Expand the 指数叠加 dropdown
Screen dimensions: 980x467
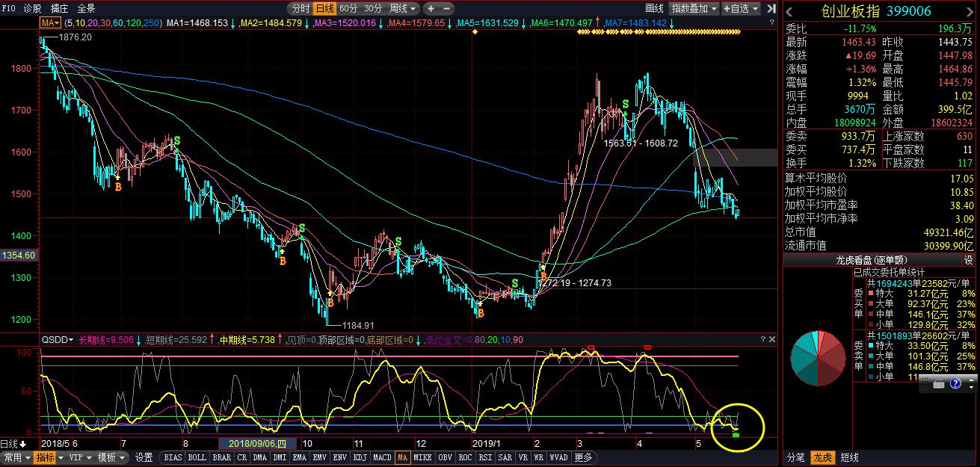[694, 8]
